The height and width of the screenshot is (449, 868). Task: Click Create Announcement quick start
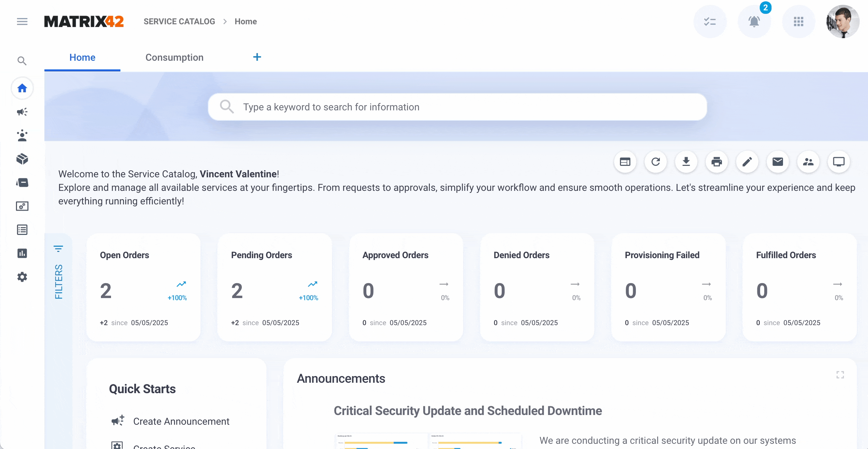pyautogui.click(x=181, y=421)
